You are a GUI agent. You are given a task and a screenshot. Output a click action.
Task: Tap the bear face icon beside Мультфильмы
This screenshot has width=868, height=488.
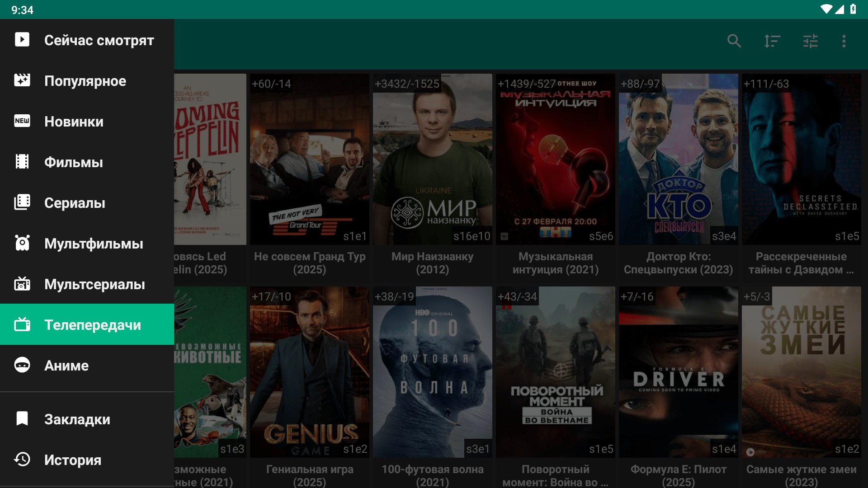[22, 243]
